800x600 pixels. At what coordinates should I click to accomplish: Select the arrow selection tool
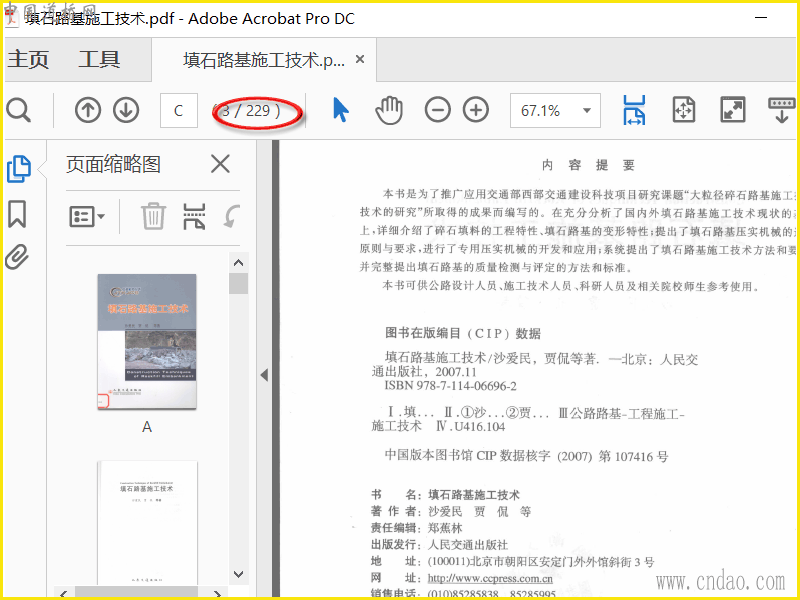pos(340,110)
